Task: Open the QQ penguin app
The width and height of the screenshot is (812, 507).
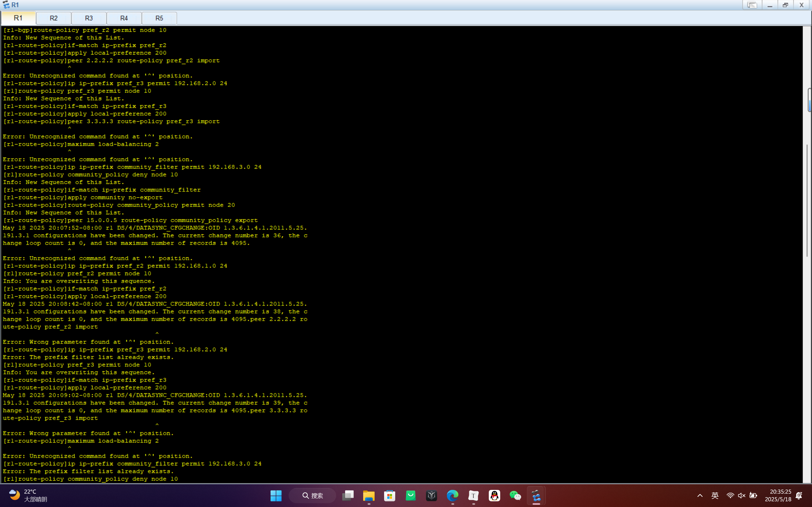Action: (494, 496)
